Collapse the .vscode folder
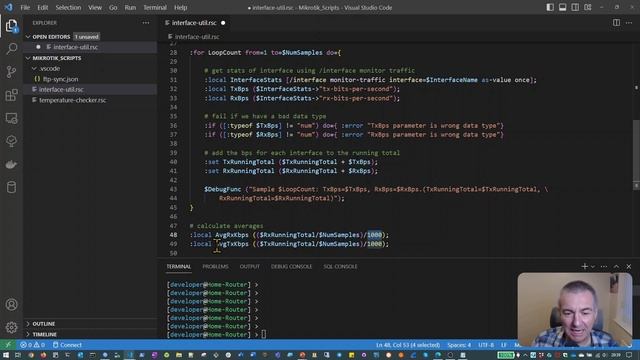 (35, 69)
